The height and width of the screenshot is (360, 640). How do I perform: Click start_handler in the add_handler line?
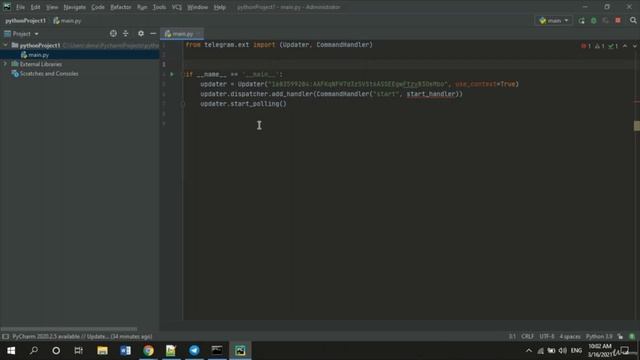coord(431,94)
